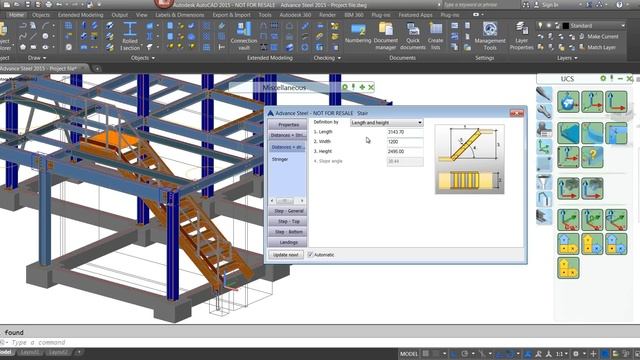Open the Step - Top section
The image size is (640, 360).
(288, 221)
